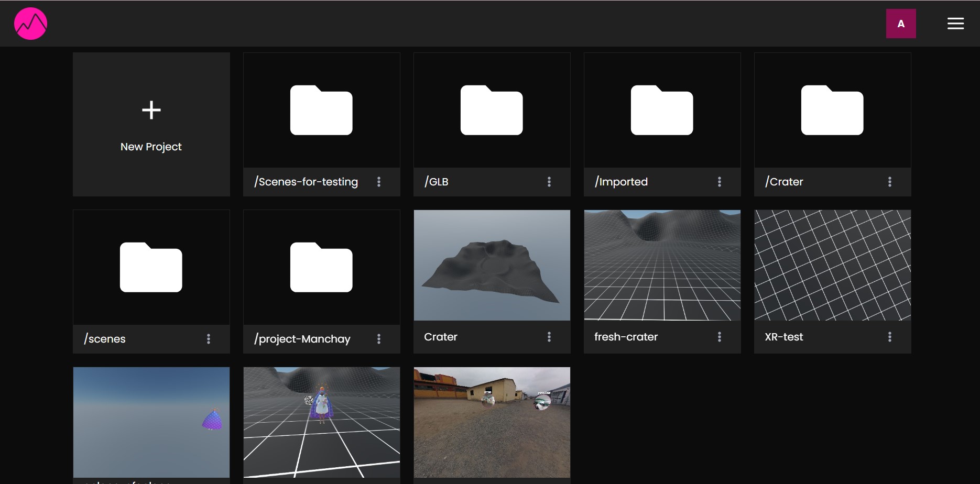Open the /scenes folder icon

[x=151, y=267]
